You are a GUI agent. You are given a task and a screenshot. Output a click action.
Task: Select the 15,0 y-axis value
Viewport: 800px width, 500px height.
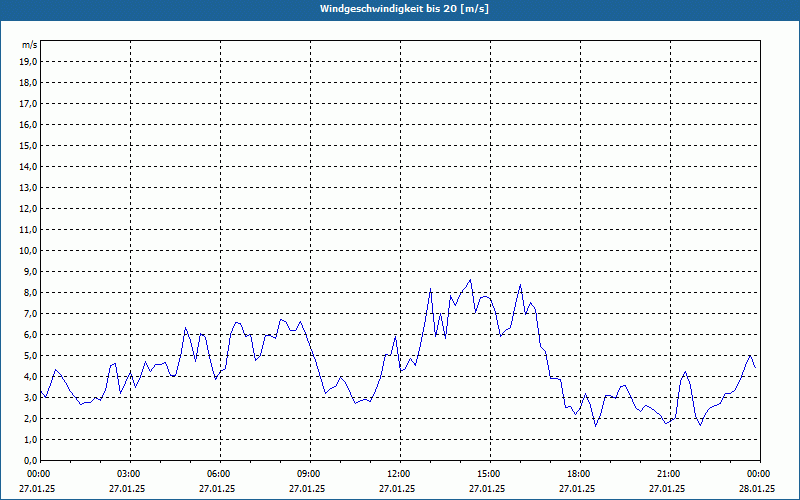pyautogui.click(x=28, y=145)
